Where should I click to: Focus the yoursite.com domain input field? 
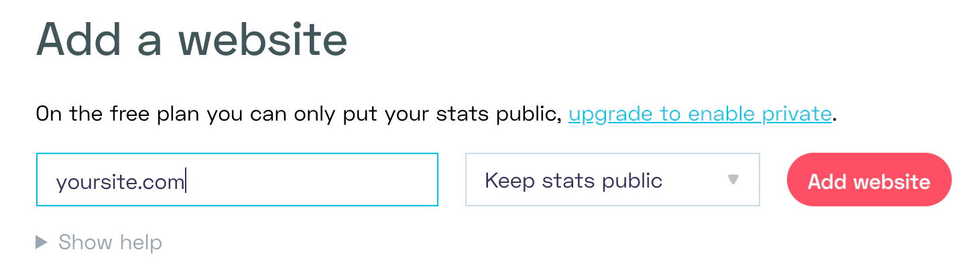click(x=237, y=180)
